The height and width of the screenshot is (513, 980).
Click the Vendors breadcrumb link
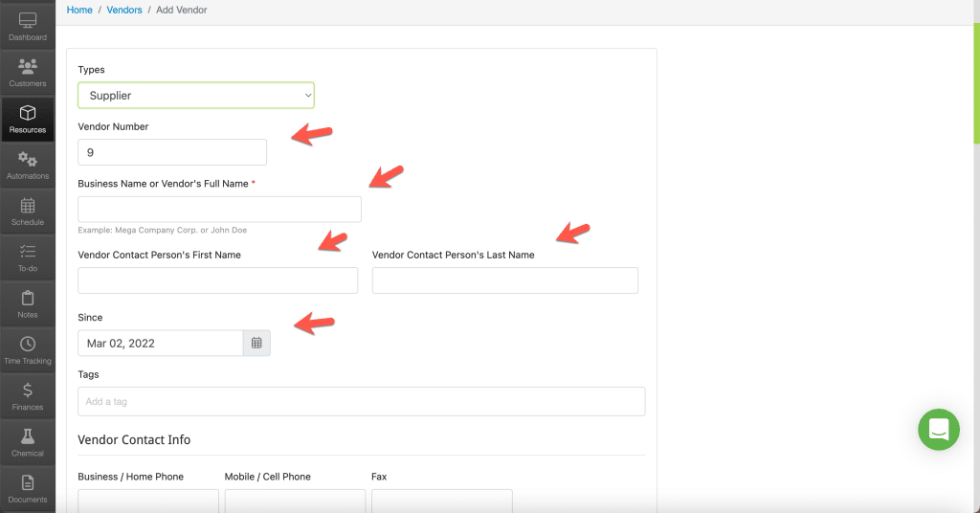[x=124, y=10]
